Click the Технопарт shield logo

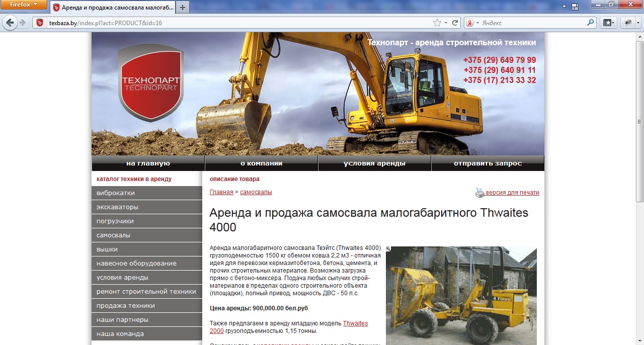[150, 82]
